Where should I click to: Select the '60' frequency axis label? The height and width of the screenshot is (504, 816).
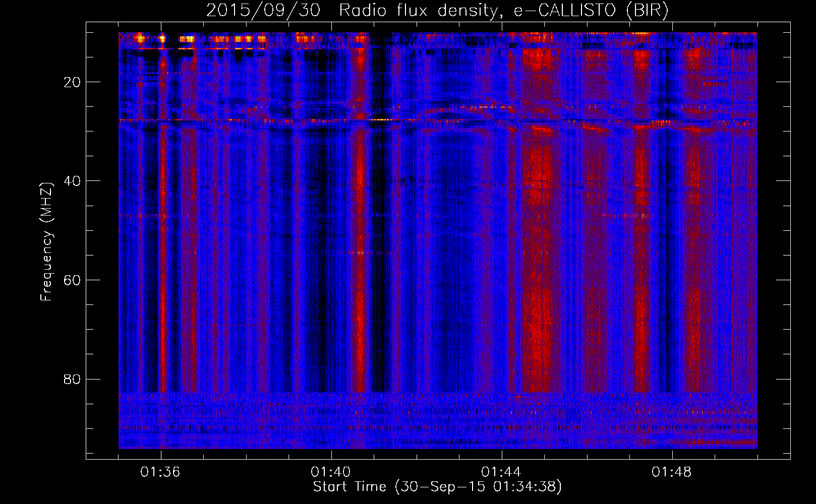[73, 280]
